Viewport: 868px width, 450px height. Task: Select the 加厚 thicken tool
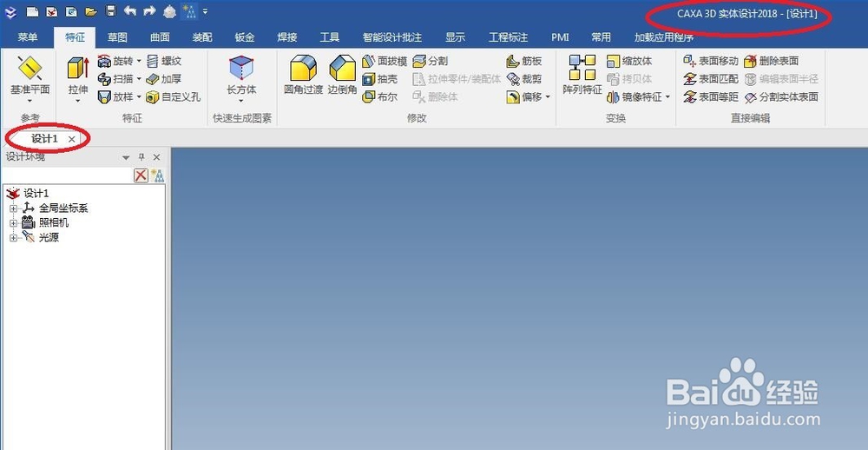point(164,79)
